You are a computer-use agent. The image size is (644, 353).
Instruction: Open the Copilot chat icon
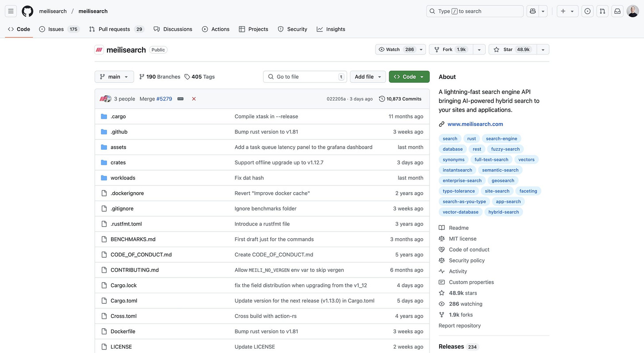tap(533, 11)
